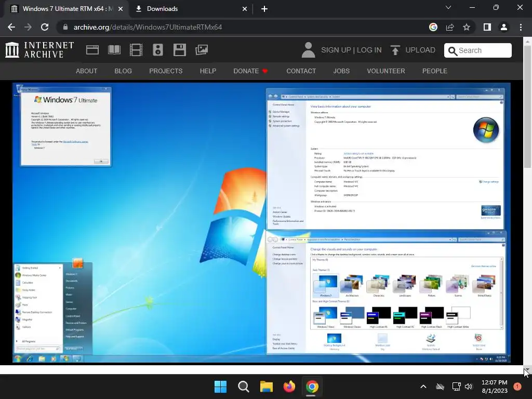Open a new browser tab
Image resolution: width=532 pixels, height=399 pixels.
point(264,9)
